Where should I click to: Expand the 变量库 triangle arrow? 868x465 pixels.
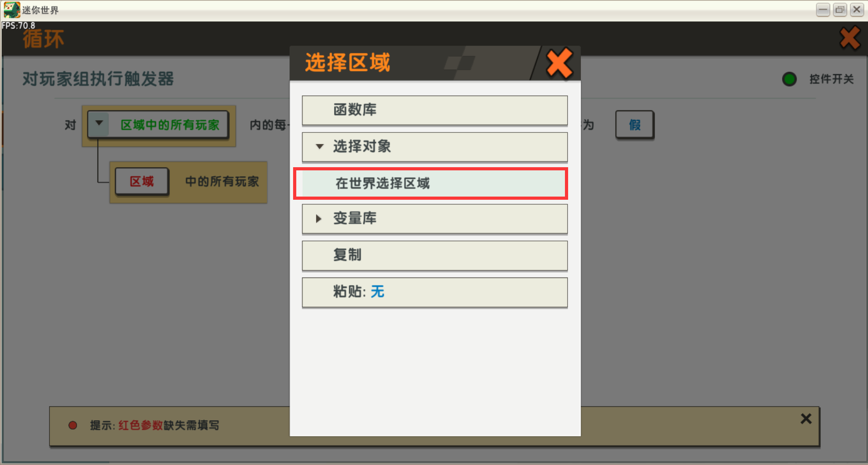[x=318, y=219]
